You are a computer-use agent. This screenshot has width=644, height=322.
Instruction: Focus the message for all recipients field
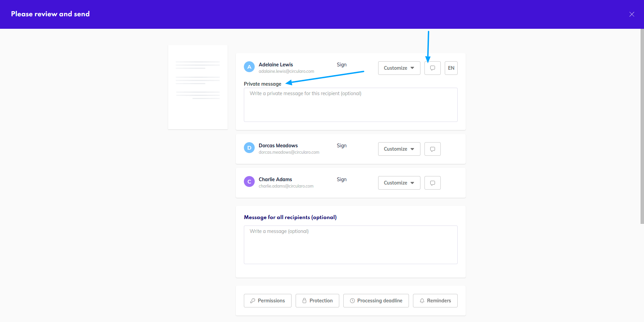(x=350, y=245)
